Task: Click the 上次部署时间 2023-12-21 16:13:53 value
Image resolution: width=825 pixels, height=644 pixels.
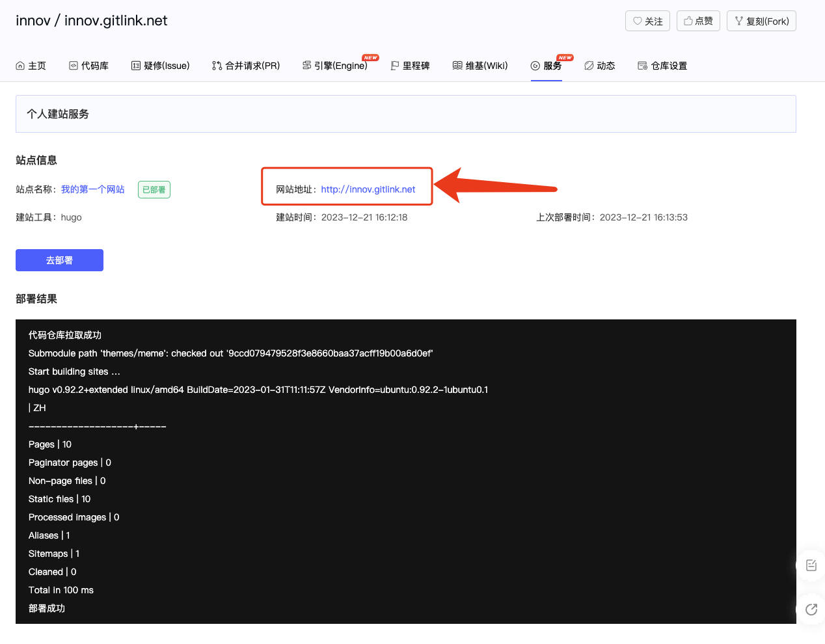Action: 643,217
